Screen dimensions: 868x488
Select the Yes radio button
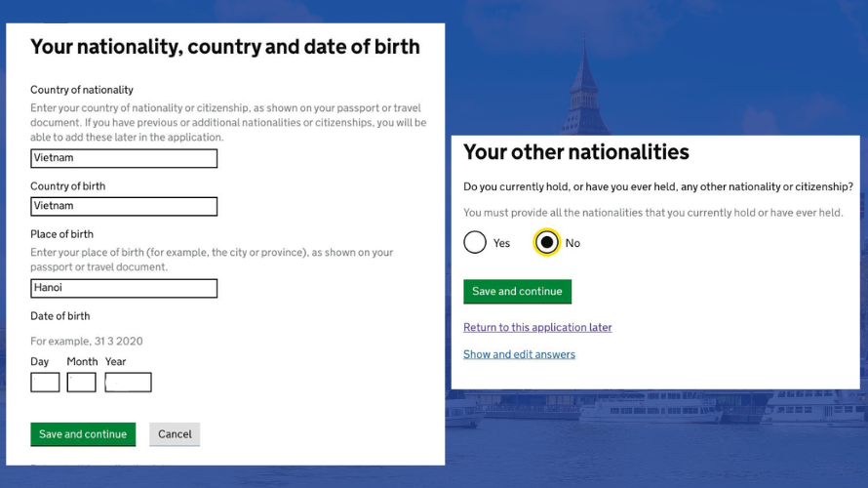pyautogui.click(x=475, y=243)
